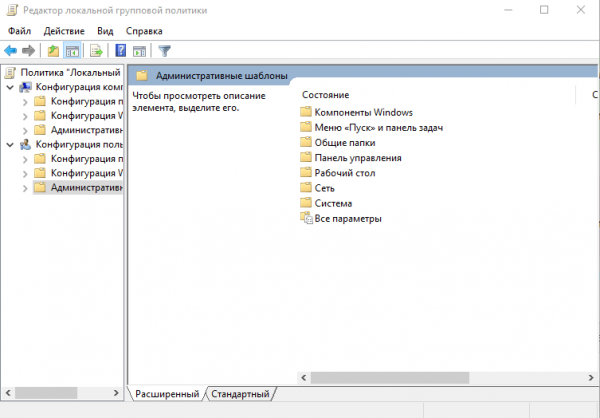The image size is (600, 418).
Task: Maximize the Group Policy Editor window
Action: [544, 10]
